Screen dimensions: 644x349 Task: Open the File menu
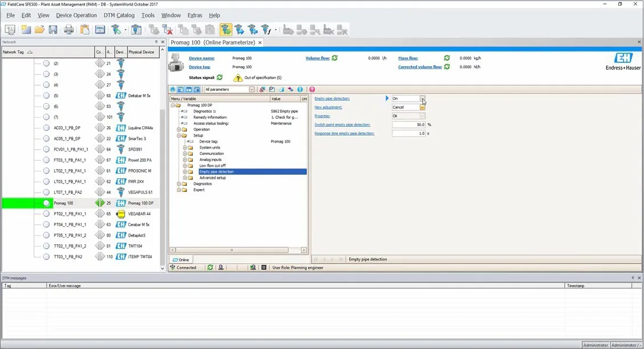tap(10, 15)
